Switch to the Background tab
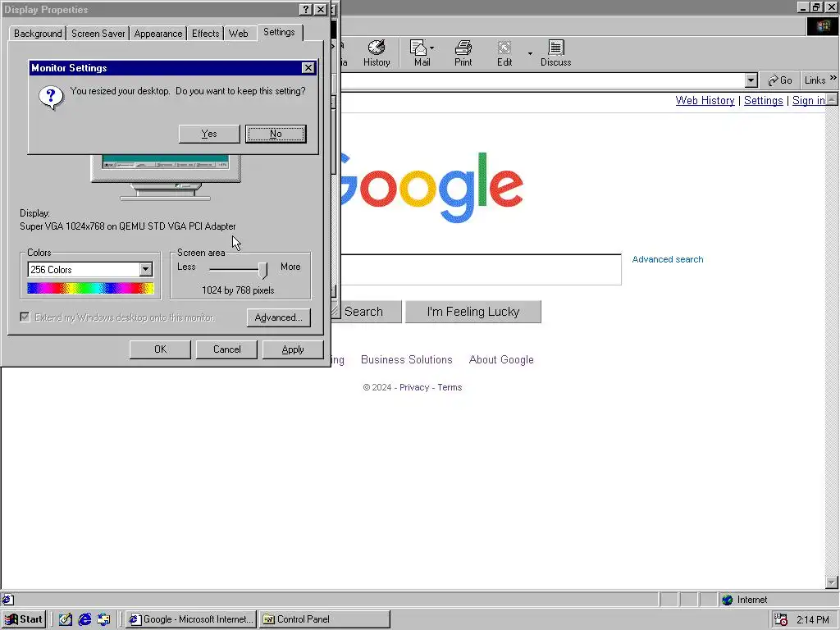The image size is (840, 630). (38, 33)
